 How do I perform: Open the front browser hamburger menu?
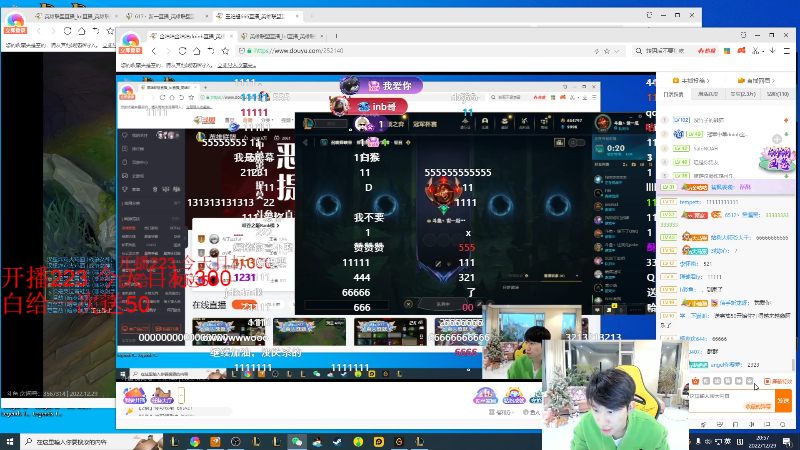click(x=787, y=51)
